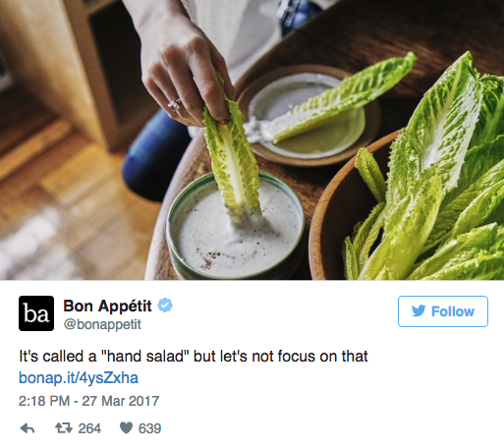
Task: Click the dressing bowl in the photo
Action: coord(236,229)
